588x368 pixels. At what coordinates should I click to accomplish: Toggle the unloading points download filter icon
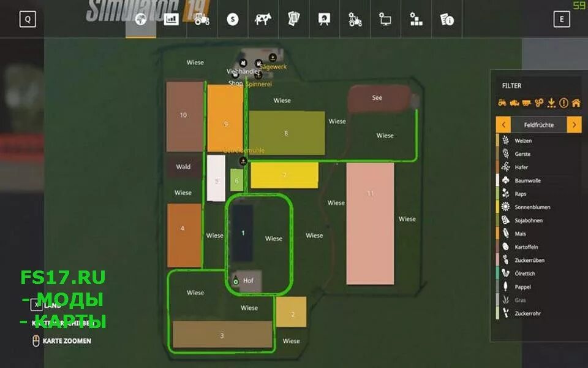551,102
